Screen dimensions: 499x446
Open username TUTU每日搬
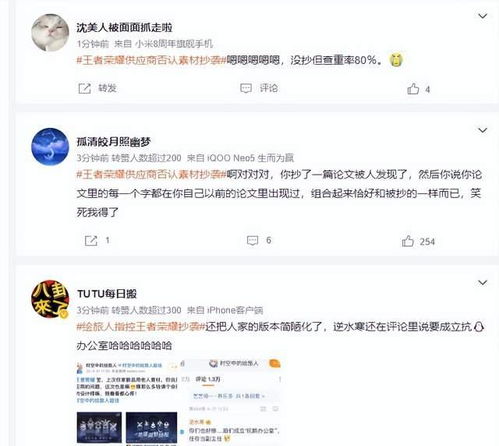click(x=107, y=294)
